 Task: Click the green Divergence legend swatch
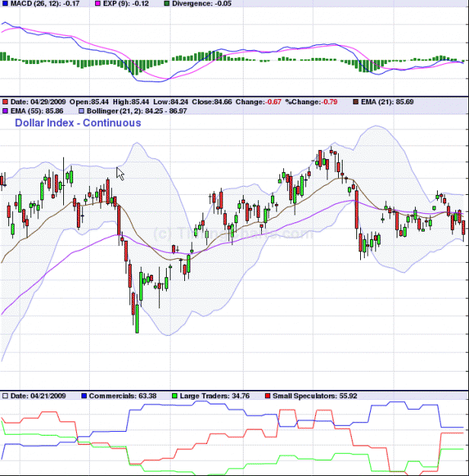tap(167, 4)
